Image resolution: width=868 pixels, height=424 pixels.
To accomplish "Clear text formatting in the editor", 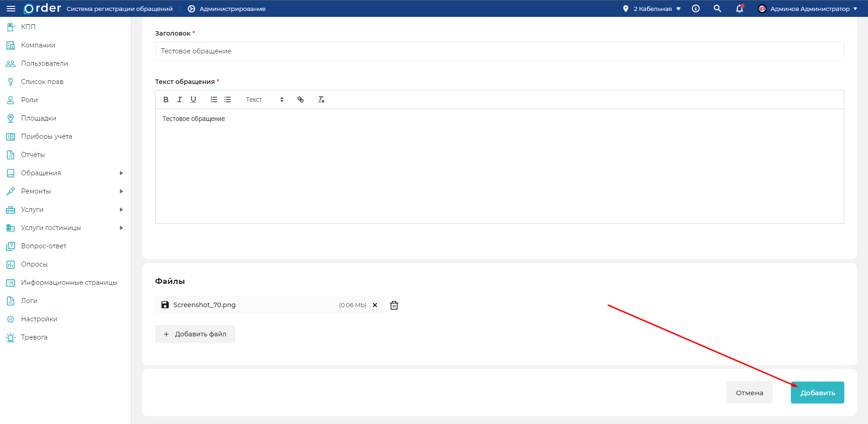I will 321,99.
